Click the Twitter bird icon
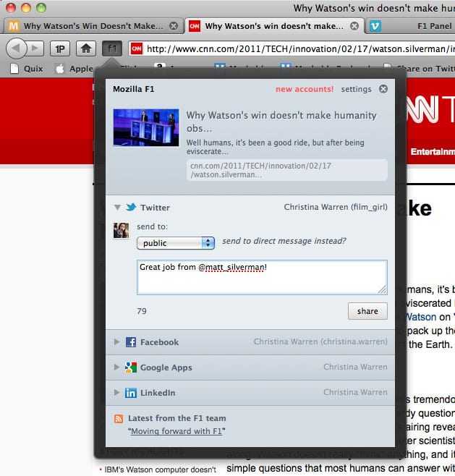455x476 pixels. [x=131, y=208]
